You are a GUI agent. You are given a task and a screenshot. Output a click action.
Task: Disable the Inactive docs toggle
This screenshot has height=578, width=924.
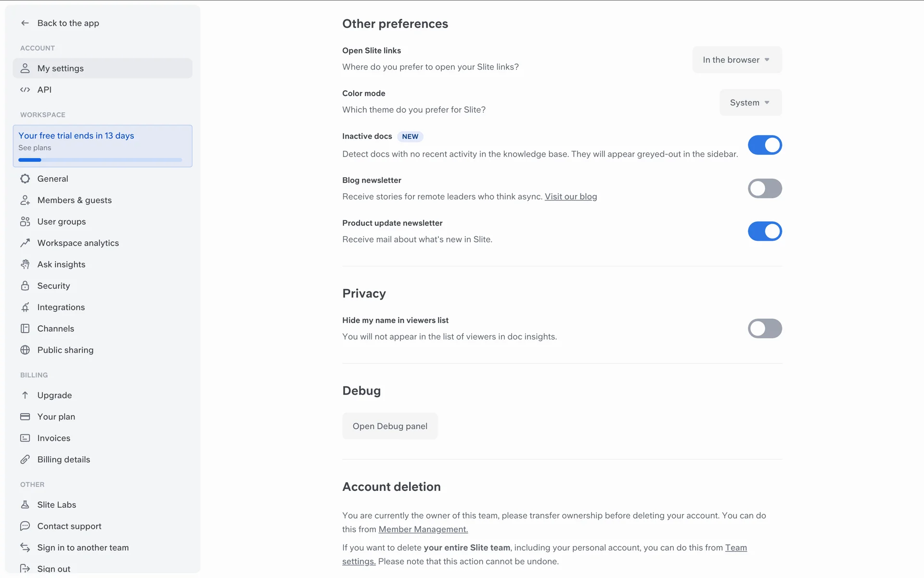(x=764, y=145)
